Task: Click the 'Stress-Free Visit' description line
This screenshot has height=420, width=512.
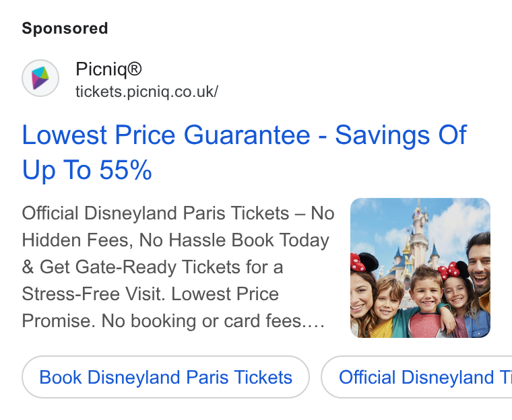Action: point(150,293)
